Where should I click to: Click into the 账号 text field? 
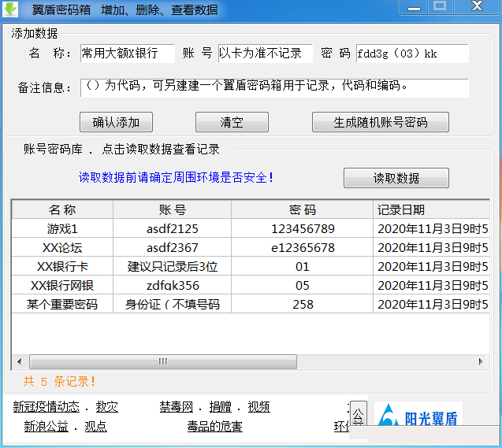click(x=265, y=54)
